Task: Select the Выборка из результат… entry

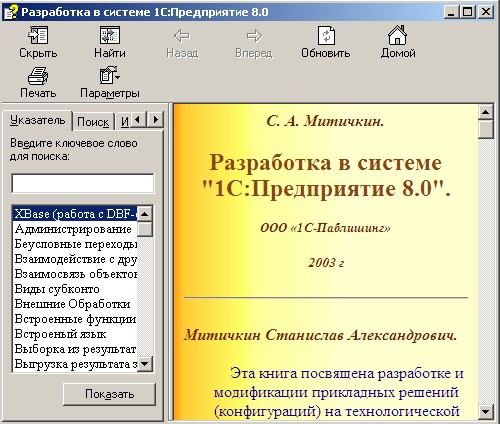Action: click(x=75, y=349)
